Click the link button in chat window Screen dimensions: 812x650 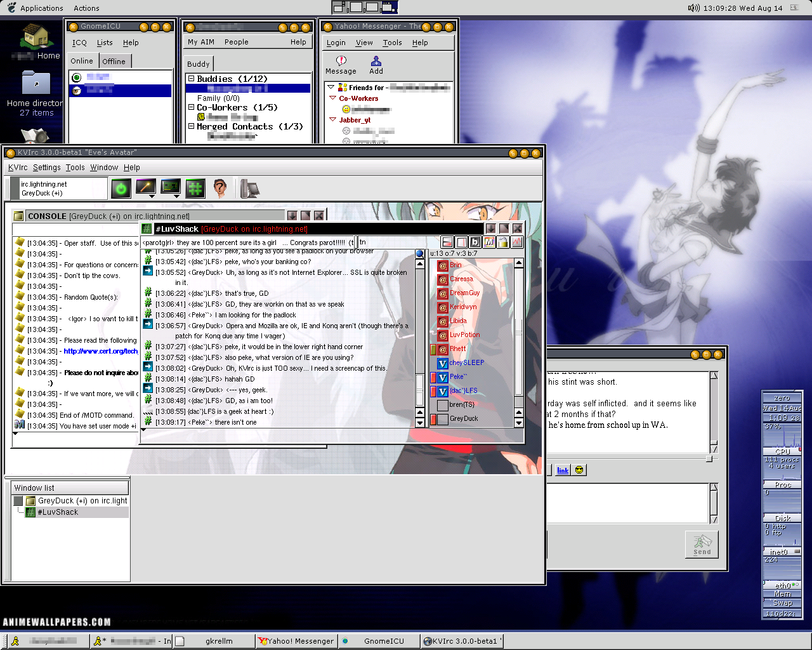tap(563, 470)
